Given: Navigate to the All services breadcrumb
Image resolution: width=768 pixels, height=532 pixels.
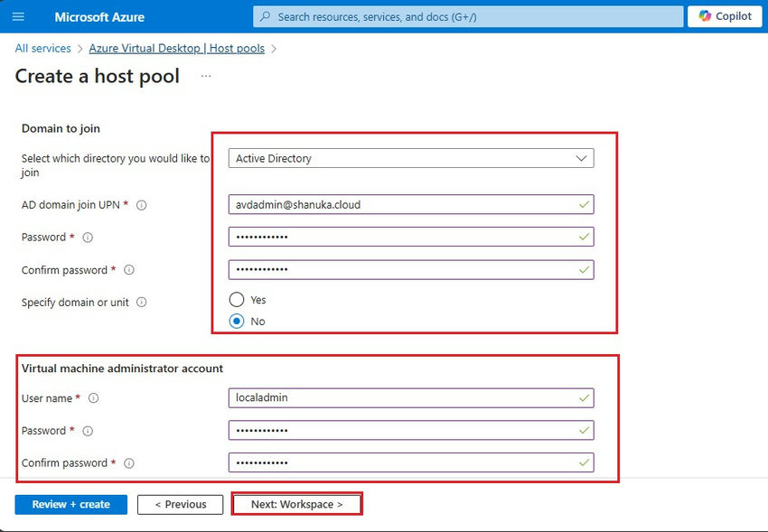Looking at the screenshot, I should 42,48.
